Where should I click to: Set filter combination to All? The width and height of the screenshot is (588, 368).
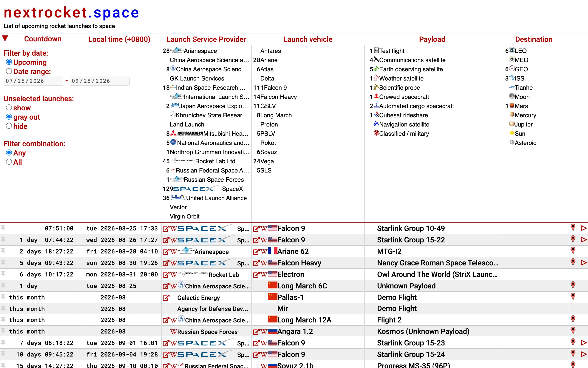[x=9, y=162]
